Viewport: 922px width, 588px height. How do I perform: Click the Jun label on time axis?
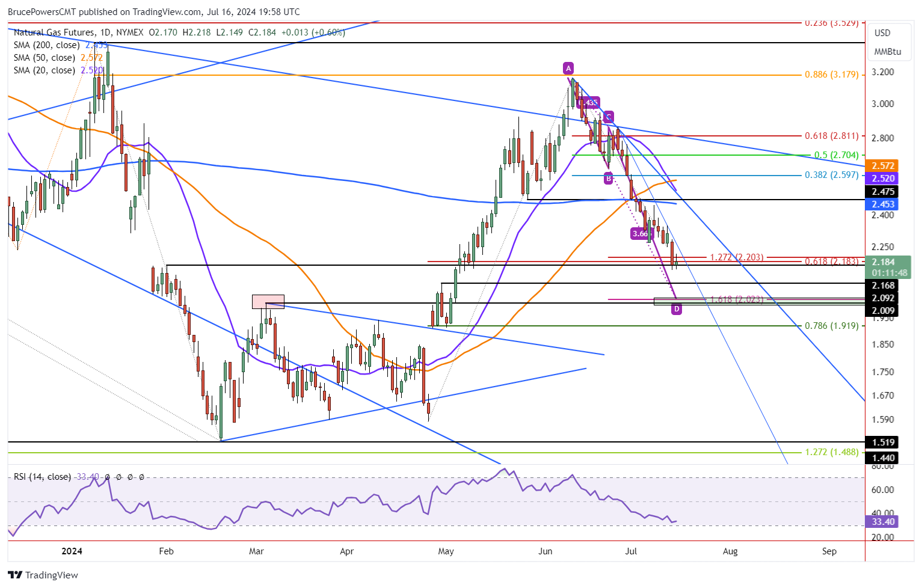coord(545,551)
